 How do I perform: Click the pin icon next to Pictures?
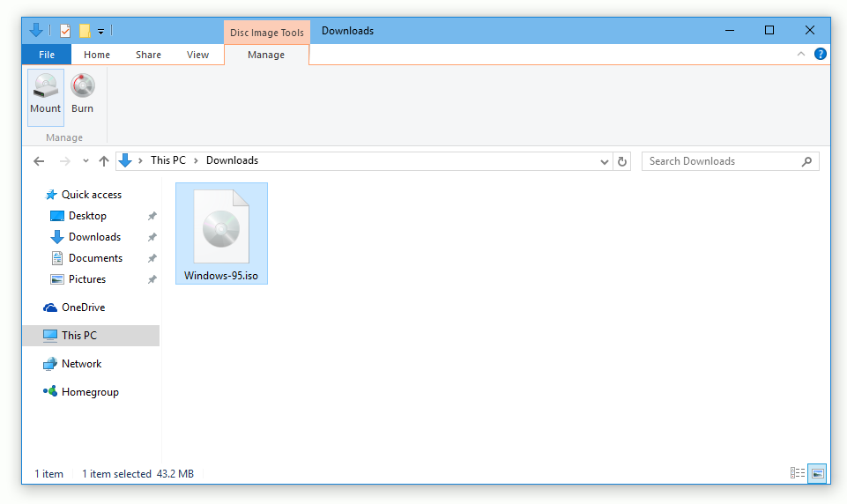(x=152, y=279)
